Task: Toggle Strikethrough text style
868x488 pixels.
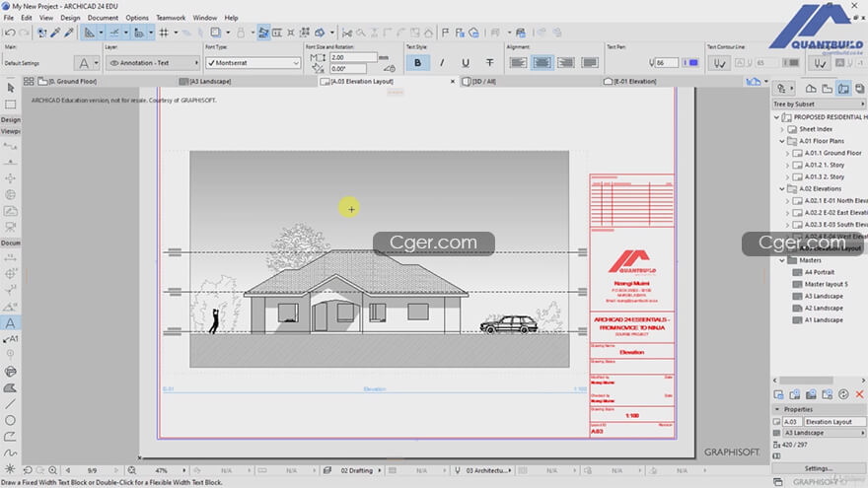Action: click(x=489, y=62)
